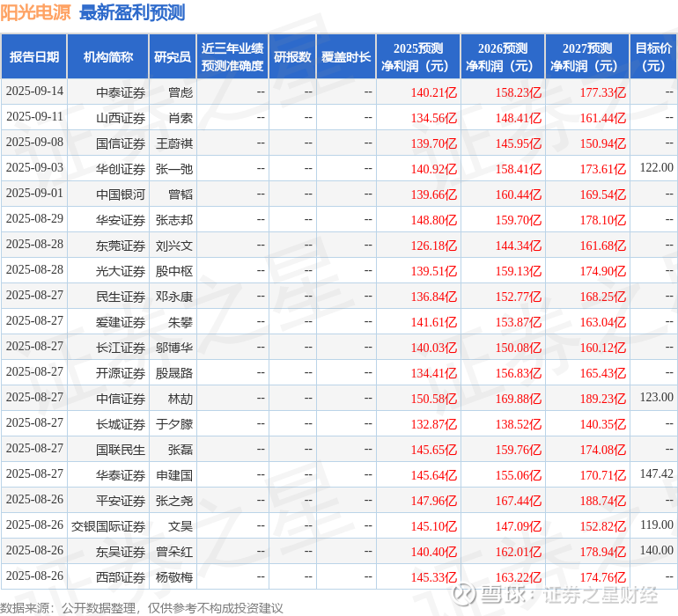Click the 148.80亿 forecast value
Image resolution: width=678 pixels, height=616 pixels.
point(434,220)
